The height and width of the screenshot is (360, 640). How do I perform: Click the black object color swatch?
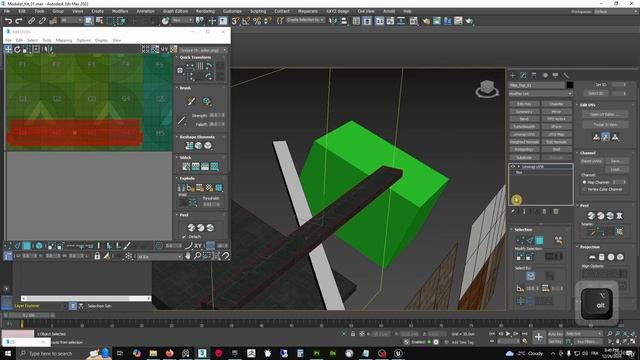[570, 85]
